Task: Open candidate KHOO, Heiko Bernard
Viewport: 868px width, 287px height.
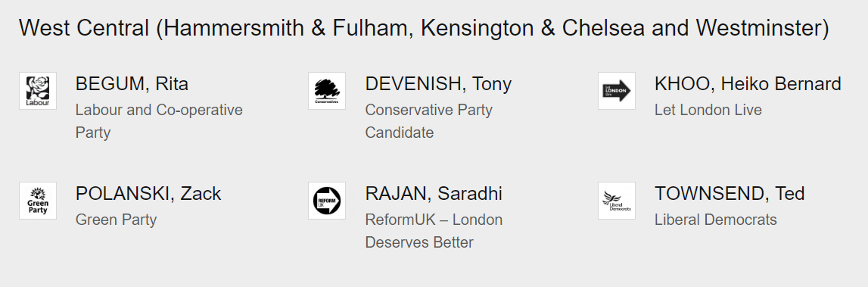Action: 748,84
